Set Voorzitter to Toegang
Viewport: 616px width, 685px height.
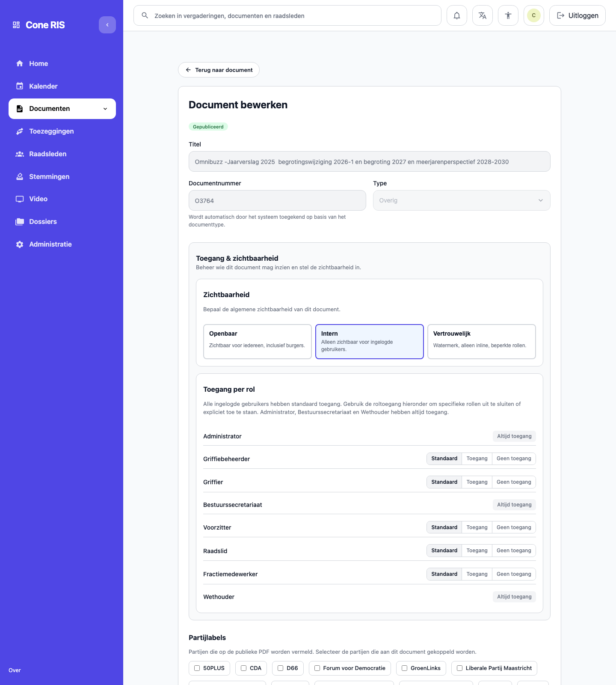477,527
